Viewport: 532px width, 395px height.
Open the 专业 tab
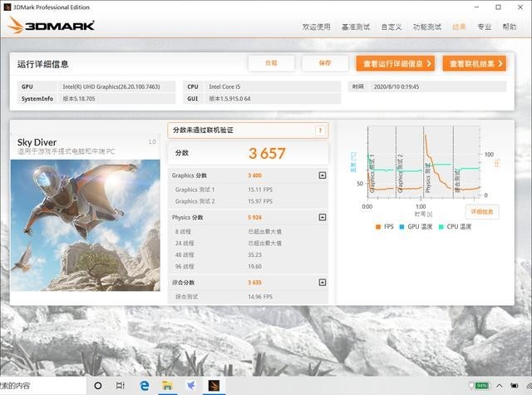(484, 27)
